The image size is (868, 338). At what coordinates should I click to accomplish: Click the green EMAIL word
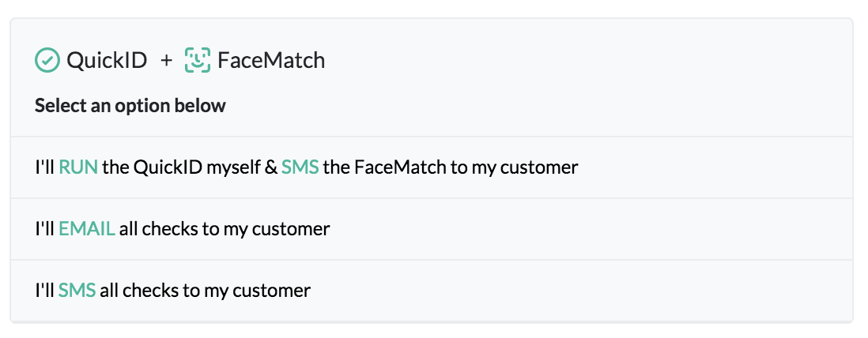coord(87,229)
